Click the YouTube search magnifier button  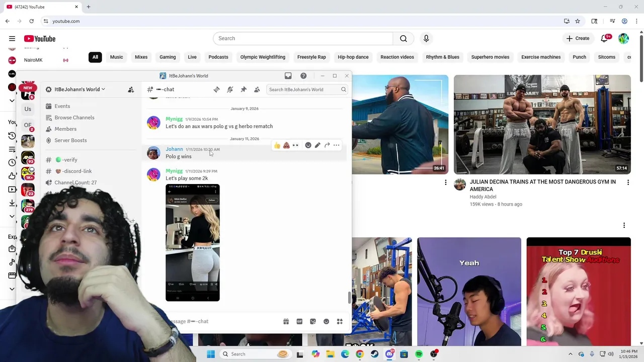(x=404, y=39)
